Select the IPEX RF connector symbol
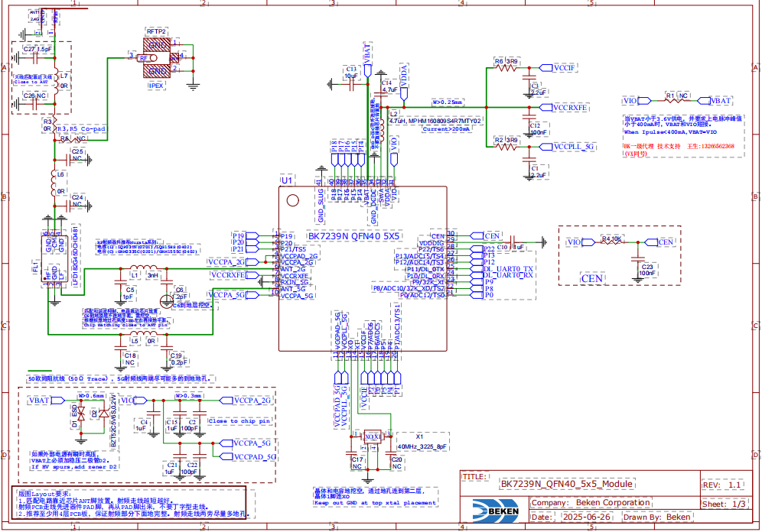Screen dimensions: 762x532 [157, 58]
